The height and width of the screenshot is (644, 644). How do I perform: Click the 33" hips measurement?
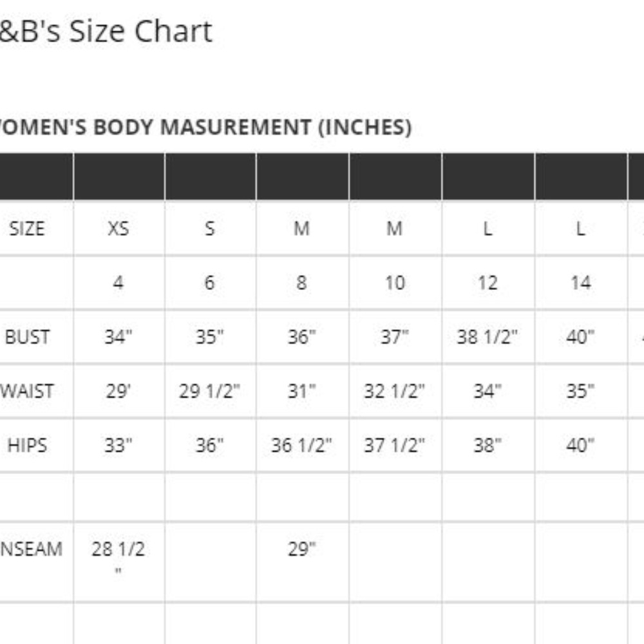(x=118, y=445)
